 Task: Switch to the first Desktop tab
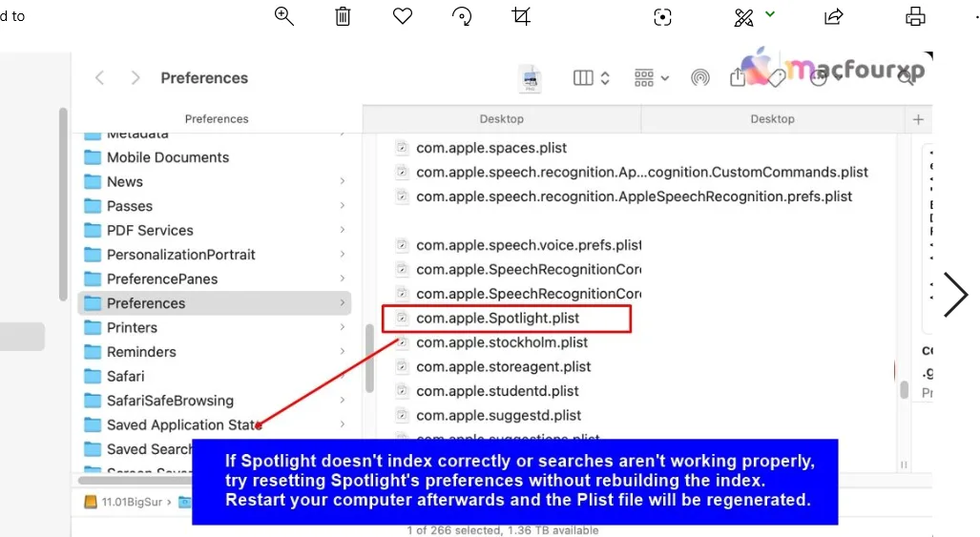tap(502, 118)
